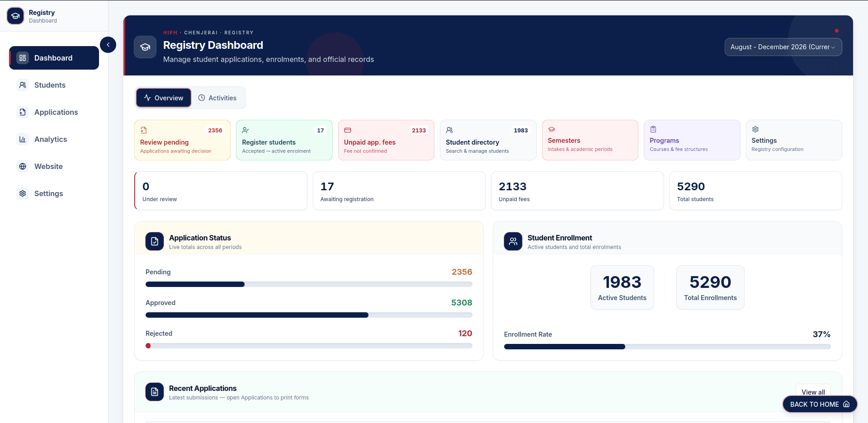Open the Registry configuration Settings card
868x423 pixels.
point(794,140)
